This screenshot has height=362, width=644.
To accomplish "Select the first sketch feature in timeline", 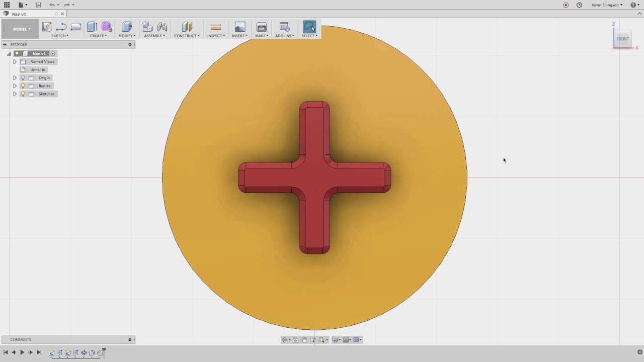I will tap(51, 352).
